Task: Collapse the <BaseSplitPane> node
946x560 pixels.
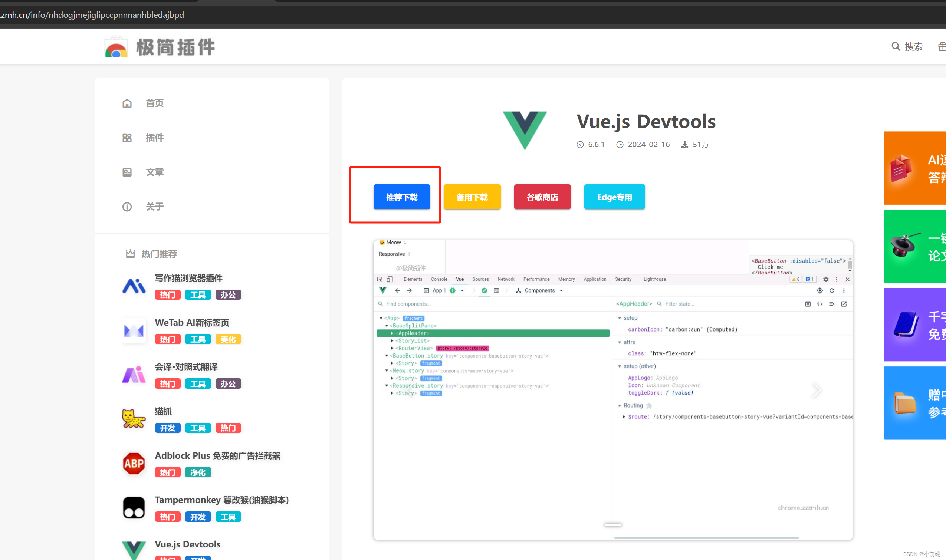Action: [x=387, y=326]
